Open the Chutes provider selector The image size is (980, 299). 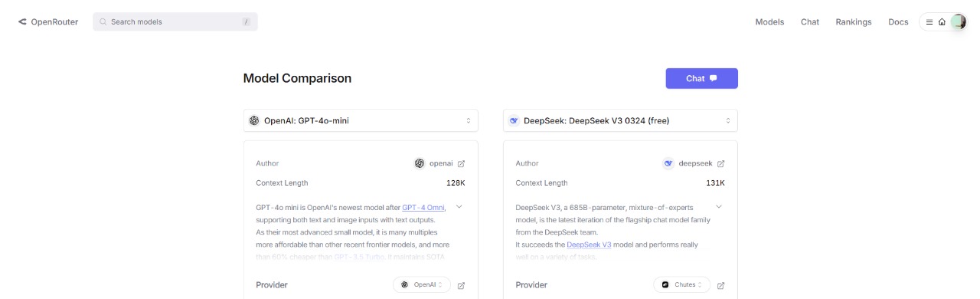[x=682, y=284]
